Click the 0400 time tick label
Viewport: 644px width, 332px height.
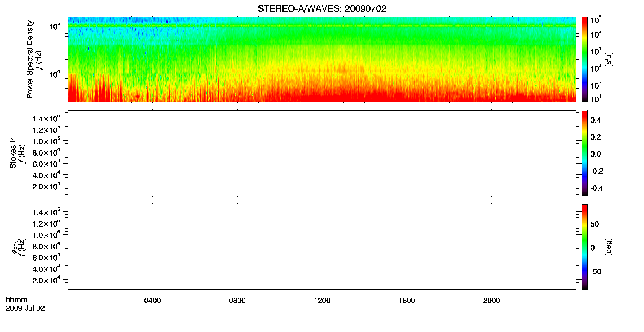(x=152, y=301)
